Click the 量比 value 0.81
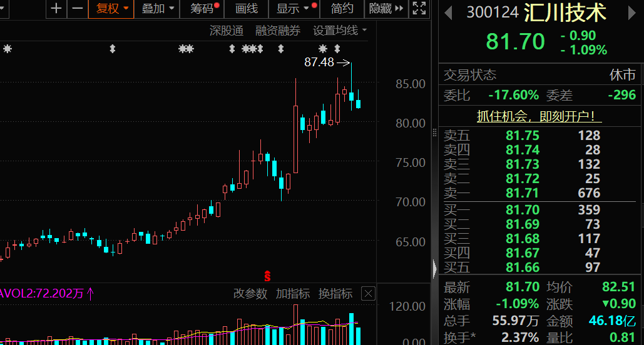This screenshot has height=345, width=644. point(622,337)
